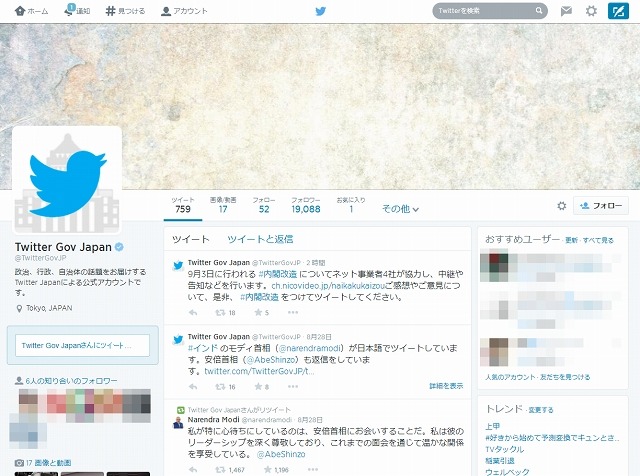Open 友だちを見つける link
640x476 pixels.
[x=565, y=377]
